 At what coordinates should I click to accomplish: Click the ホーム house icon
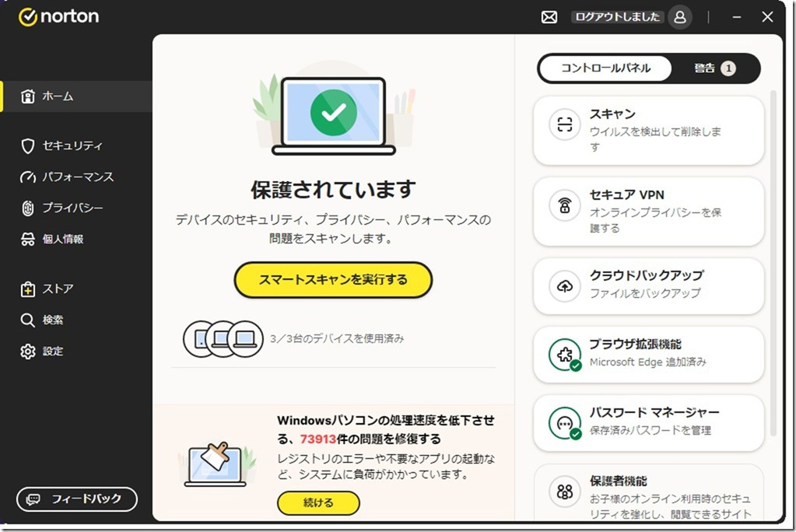click(x=27, y=96)
